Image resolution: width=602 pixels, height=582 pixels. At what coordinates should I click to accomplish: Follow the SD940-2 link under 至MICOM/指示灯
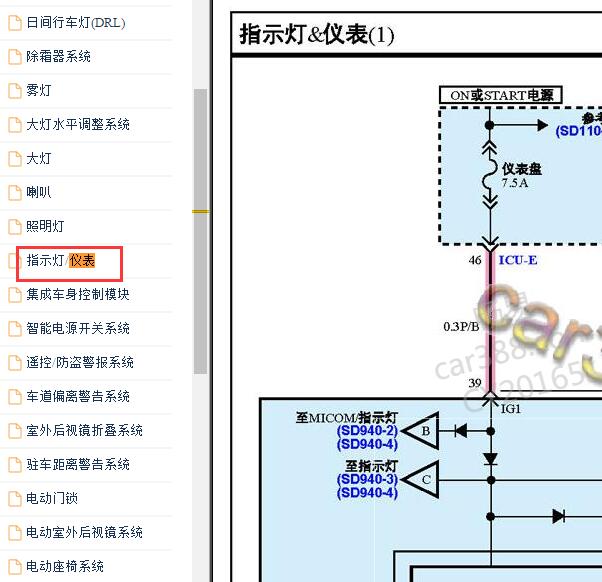coord(367,431)
